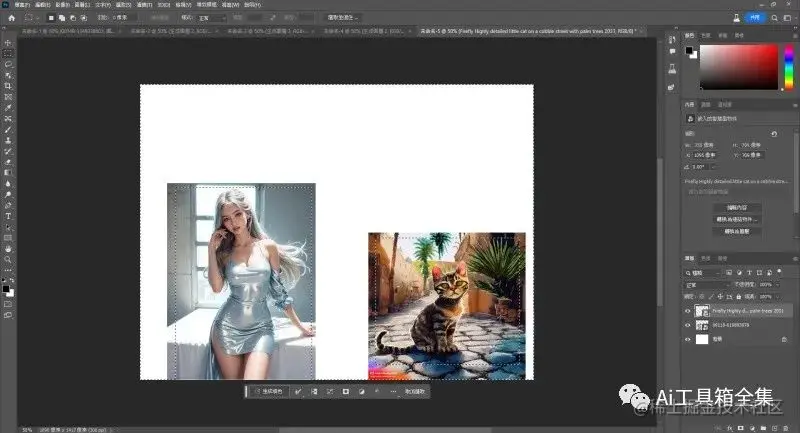The height and width of the screenshot is (433, 800).
Task: Click the X position field in Properties
Action: 705,155
